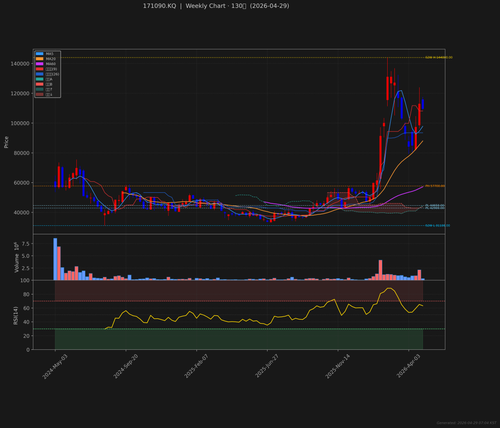This screenshot has width=500, height=428.
Task: Click the 7.5 volume axis tick
Action: [26, 244]
